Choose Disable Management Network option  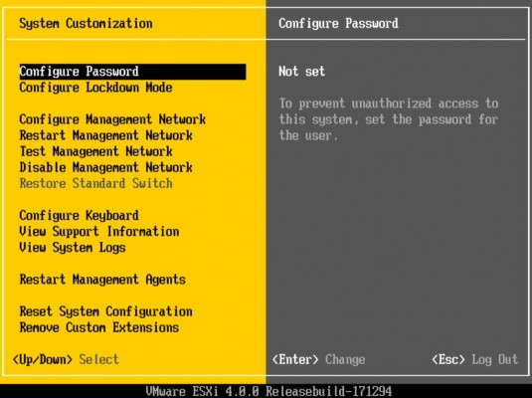pyautogui.click(x=105, y=167)
